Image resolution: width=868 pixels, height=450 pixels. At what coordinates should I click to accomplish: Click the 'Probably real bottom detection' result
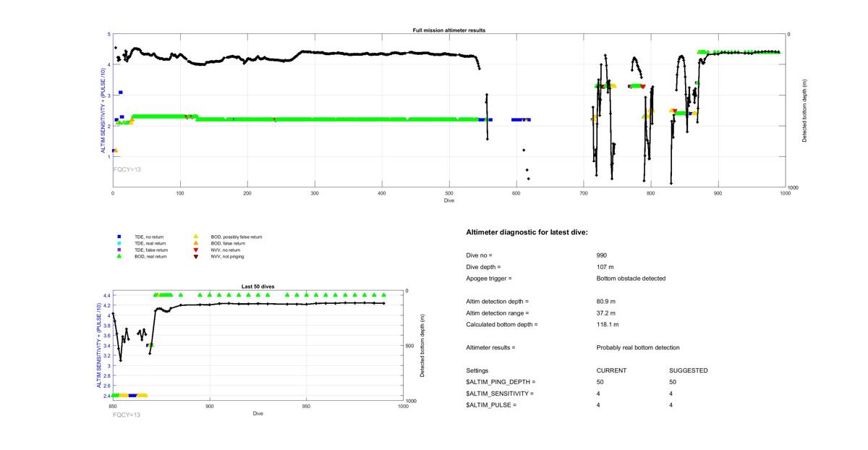coord(638,347)
